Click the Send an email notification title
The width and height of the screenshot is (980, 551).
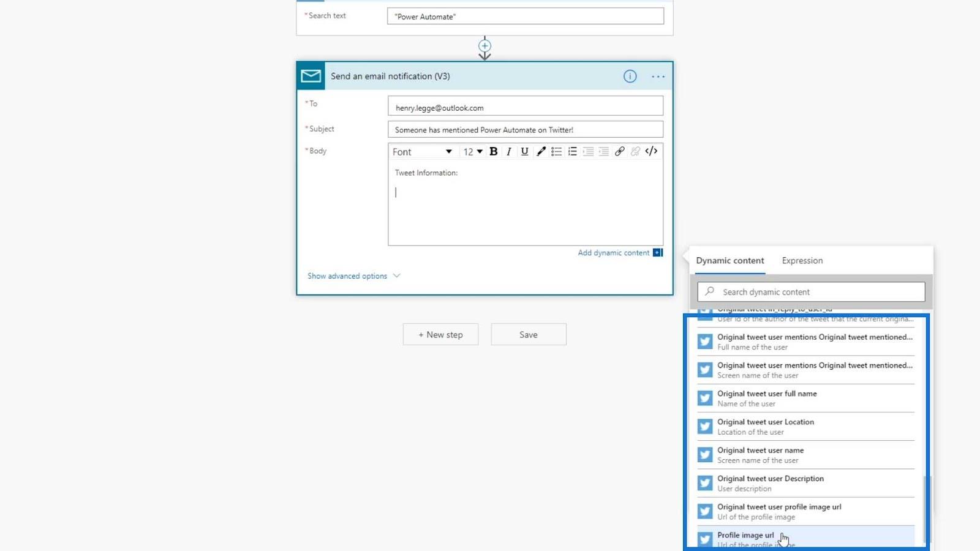click(x=390, y=77)
